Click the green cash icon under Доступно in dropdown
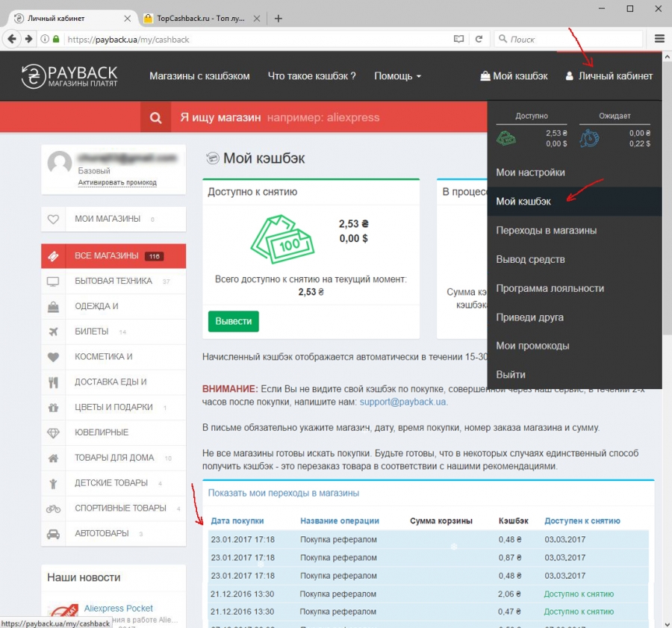Image resolution: width=672 pixels, height=628 pixels. coord(506,138)
